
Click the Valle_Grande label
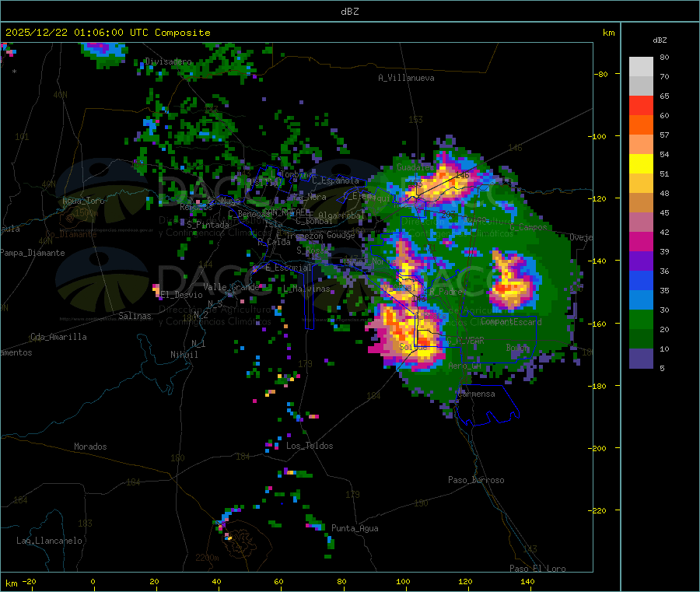(231, 287)
